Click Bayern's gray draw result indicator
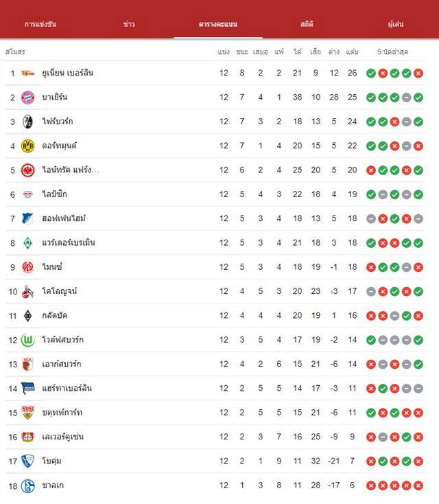This screenshot has width=439, height=504. click(x=406, y=98)
